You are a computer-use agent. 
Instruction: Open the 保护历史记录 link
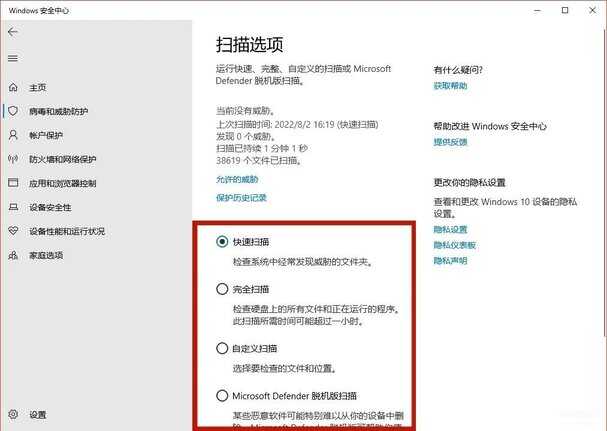pyautogui.click(x=241, y=198)
